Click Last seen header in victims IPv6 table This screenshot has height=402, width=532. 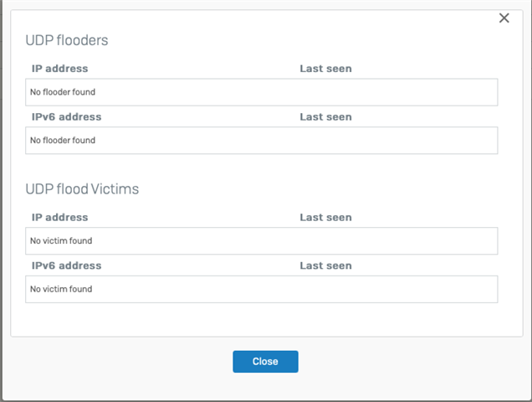coord(325,265)
